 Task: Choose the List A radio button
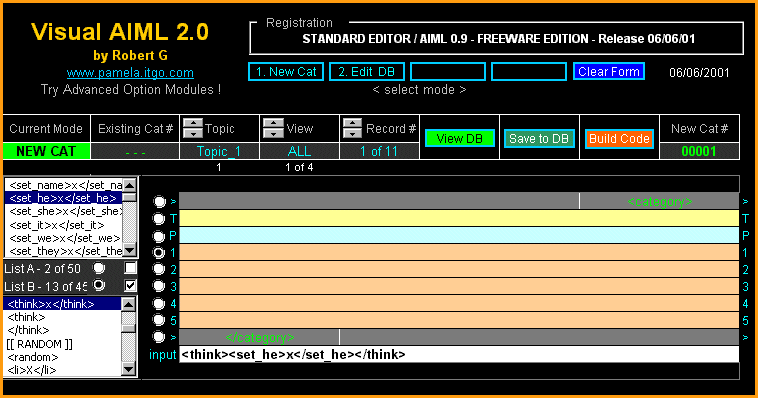[x=99, y=267]
